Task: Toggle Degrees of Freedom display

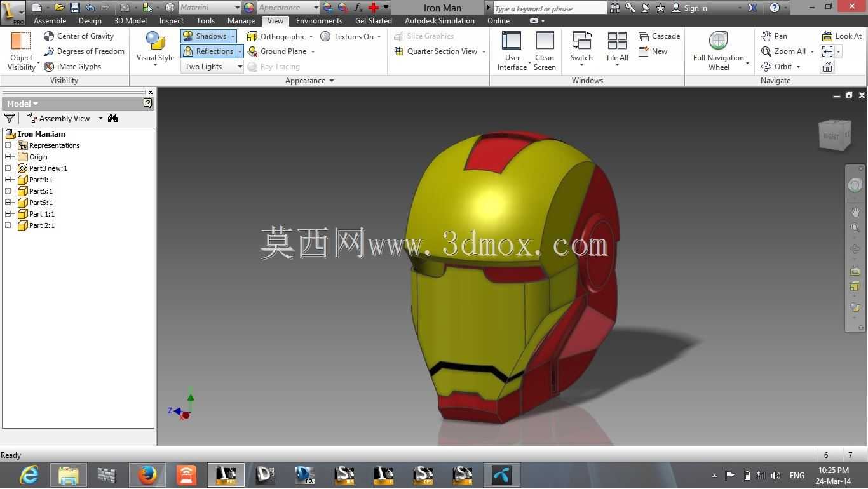Action: [84, 51]
